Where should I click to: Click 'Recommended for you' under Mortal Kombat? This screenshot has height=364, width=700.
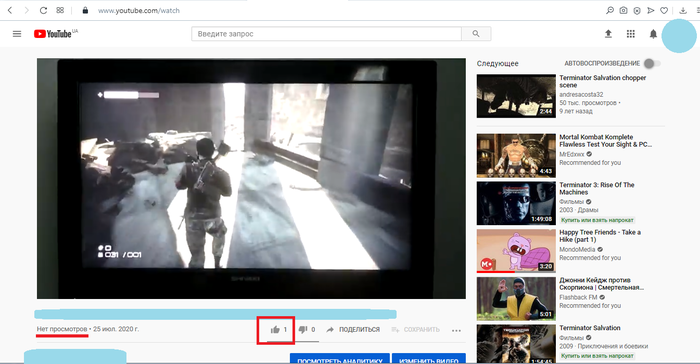(590, 163)
